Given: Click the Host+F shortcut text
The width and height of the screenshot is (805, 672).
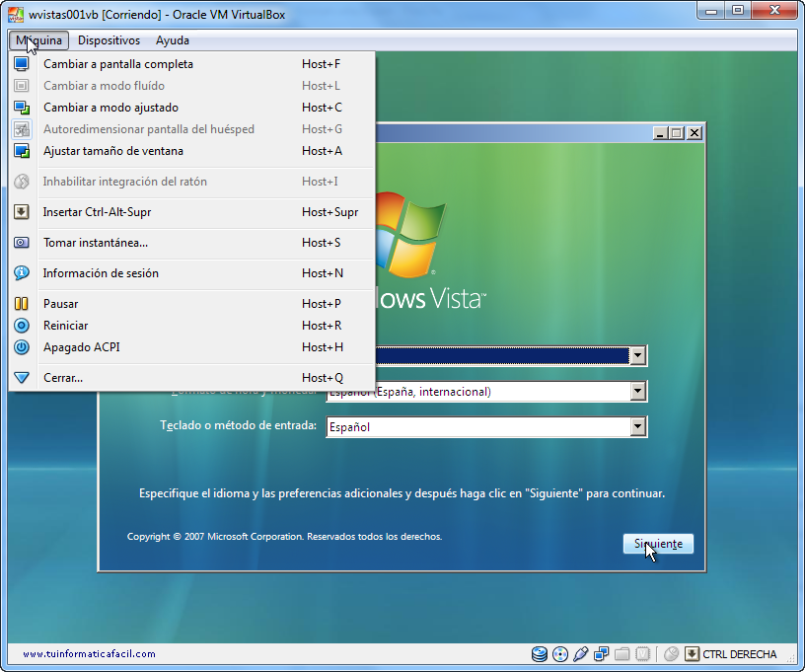Looking at the screenshot, I should point(321,64).
